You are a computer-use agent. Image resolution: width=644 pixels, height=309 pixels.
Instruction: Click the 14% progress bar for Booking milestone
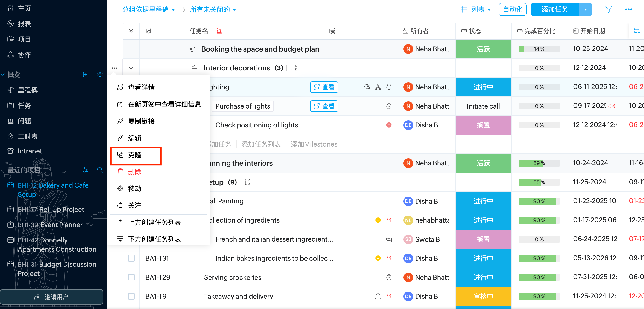[539, 49]
